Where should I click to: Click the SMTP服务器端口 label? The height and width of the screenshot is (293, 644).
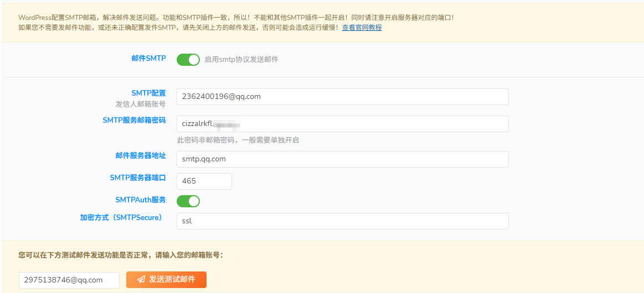coord(137,177)
